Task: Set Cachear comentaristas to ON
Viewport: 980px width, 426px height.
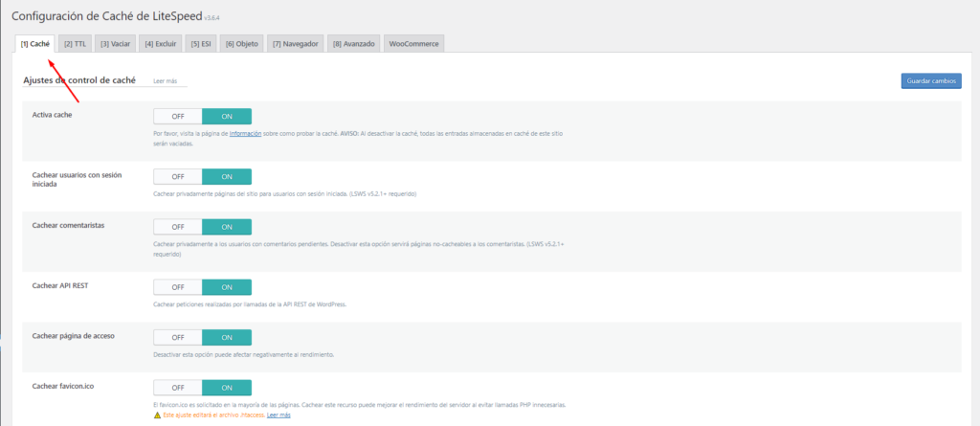Action: tap(227, 227)
